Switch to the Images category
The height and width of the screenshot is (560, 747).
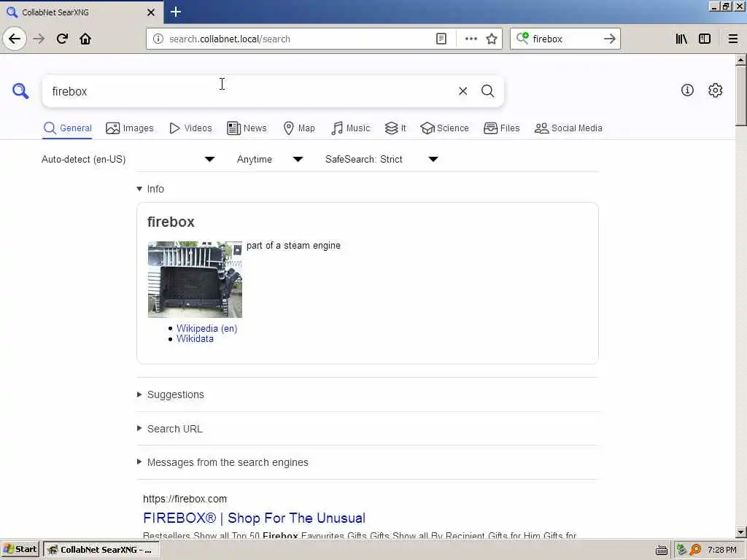[x=130, y=128]
